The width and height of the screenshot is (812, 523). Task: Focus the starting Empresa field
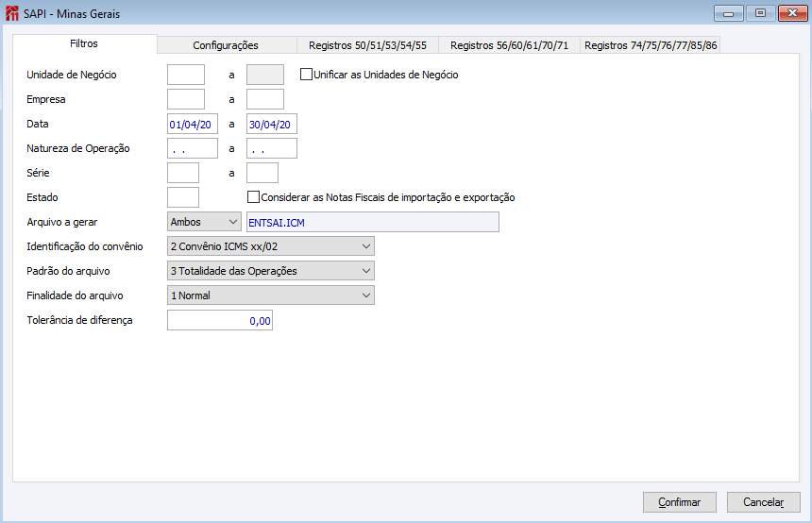point(186,99)
